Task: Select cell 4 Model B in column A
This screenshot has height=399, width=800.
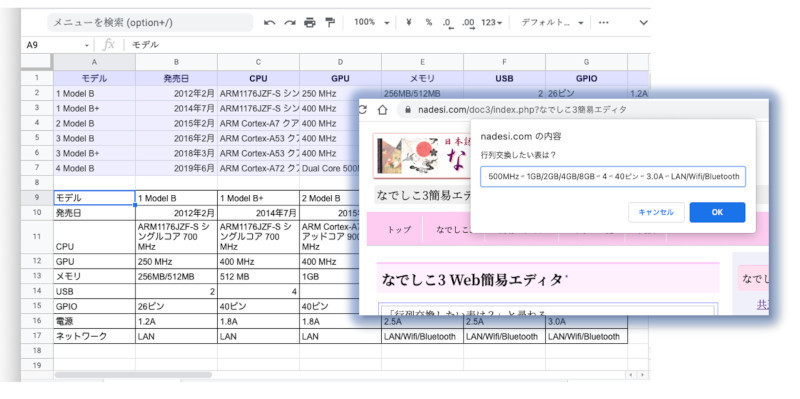Action: (x=94, y=168)
